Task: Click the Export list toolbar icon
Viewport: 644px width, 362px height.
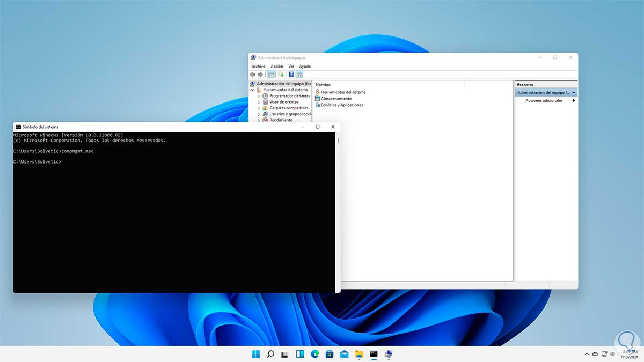Action: click(x=281, y=75)
